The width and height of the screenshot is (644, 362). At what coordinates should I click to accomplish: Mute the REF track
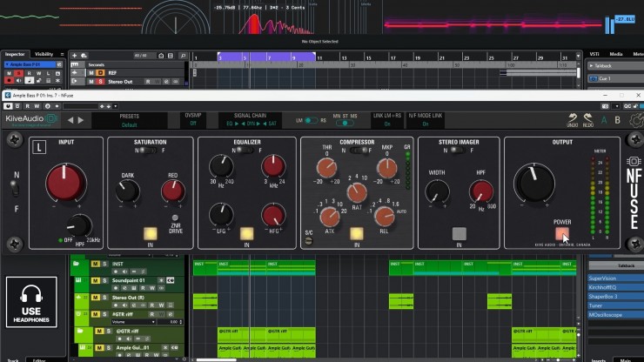[91, 73]
